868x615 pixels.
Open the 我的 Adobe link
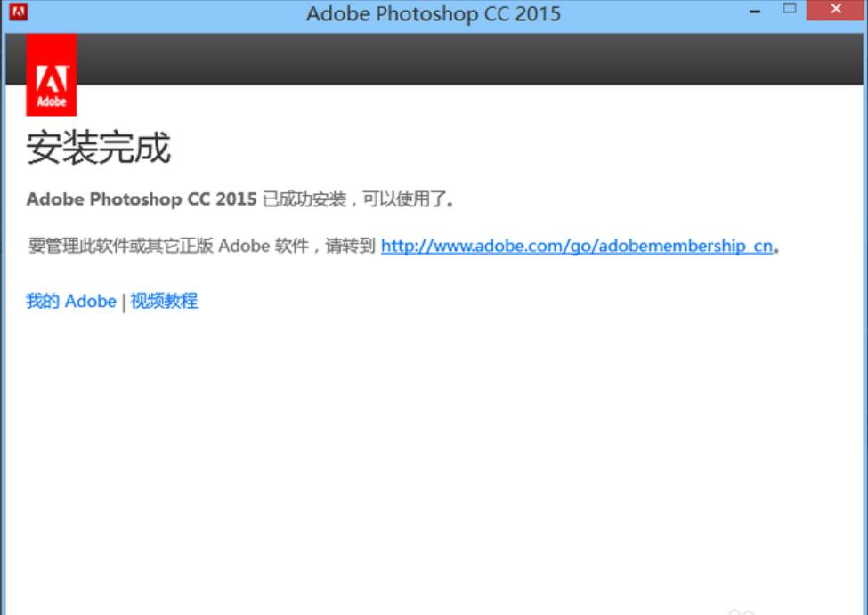point(71,301)
